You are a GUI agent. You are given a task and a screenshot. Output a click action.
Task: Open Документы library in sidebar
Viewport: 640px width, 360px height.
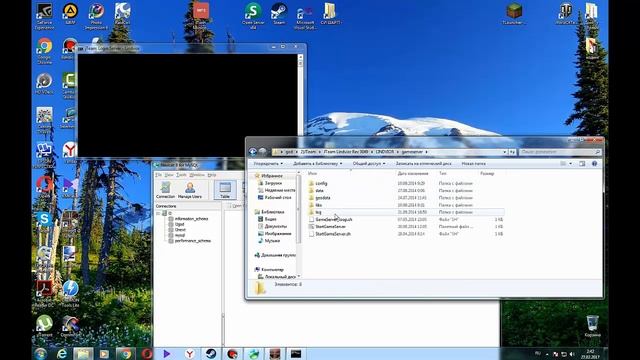pyautogui.click(x=272, y=226)
